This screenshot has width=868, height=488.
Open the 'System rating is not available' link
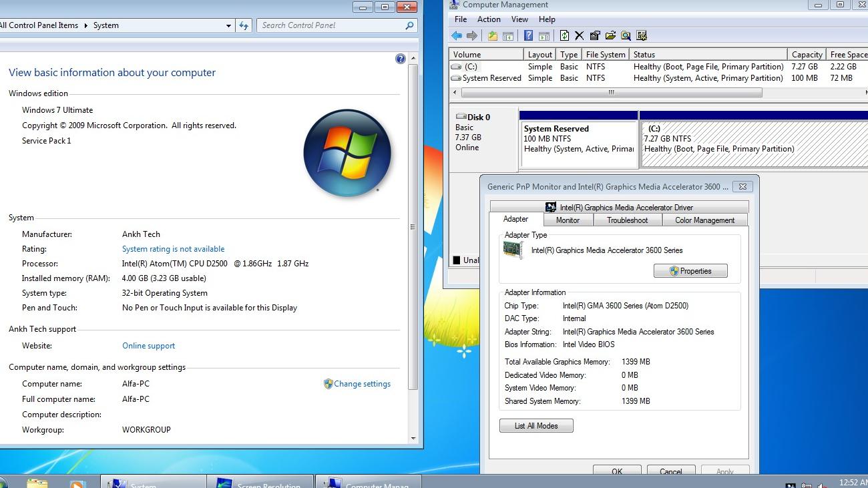pos(173,249)
